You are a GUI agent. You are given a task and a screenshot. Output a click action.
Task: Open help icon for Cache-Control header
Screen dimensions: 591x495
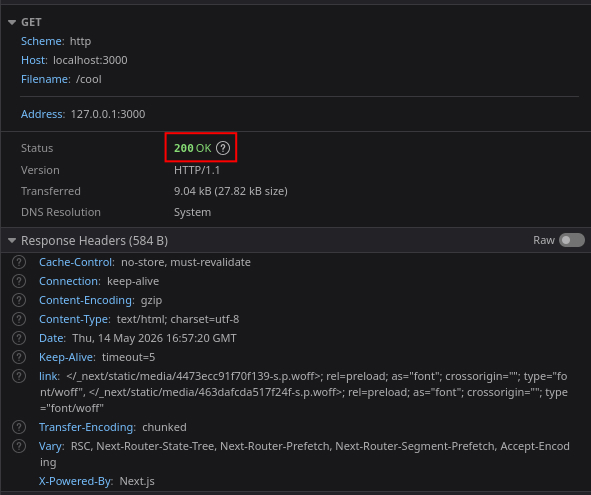19,262
